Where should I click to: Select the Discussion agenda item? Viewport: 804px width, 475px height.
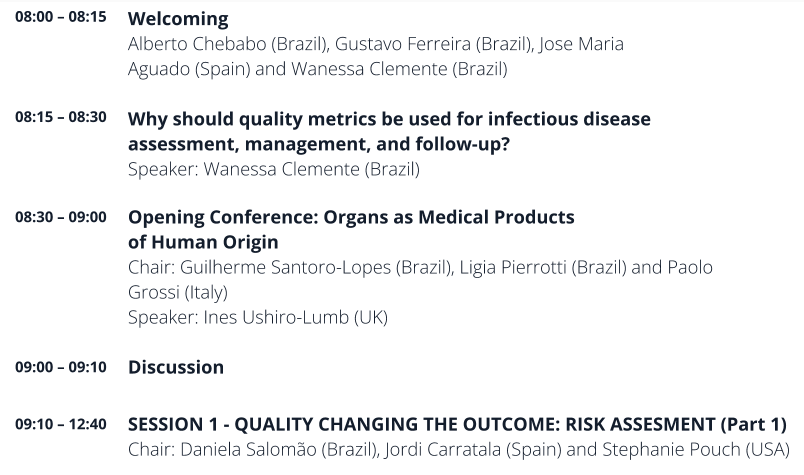pos(176,367)
